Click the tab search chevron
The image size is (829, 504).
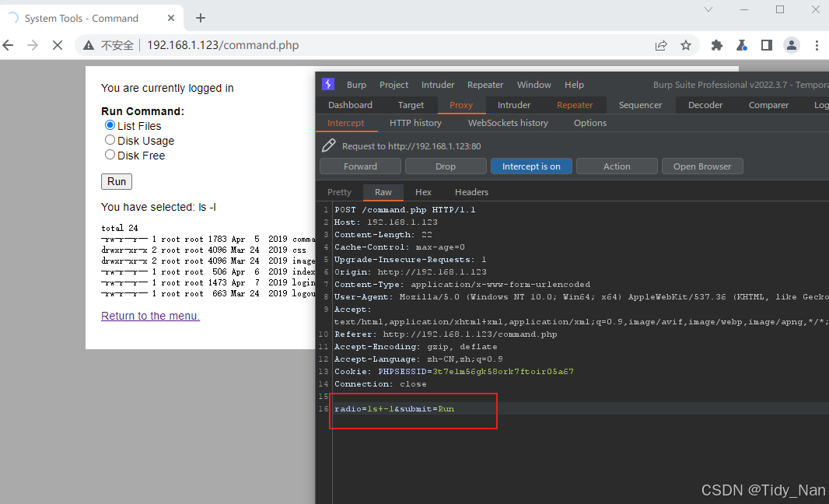708,9
